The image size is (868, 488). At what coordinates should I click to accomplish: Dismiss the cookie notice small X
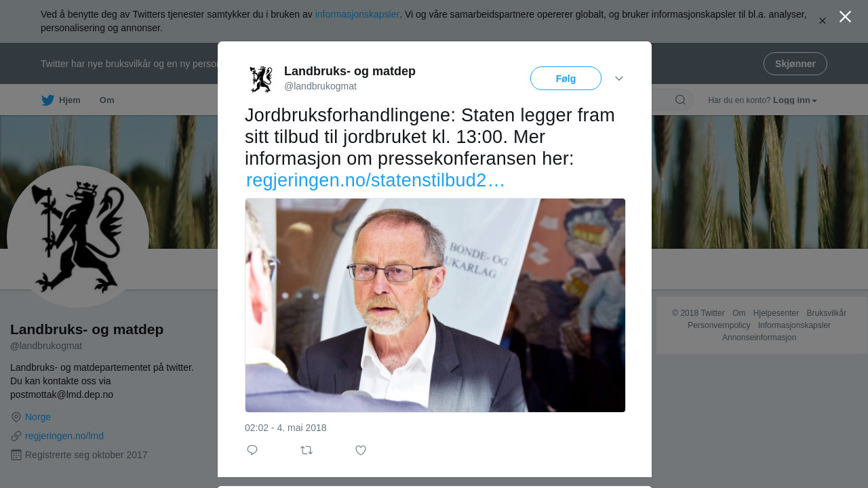click(823, 21)
